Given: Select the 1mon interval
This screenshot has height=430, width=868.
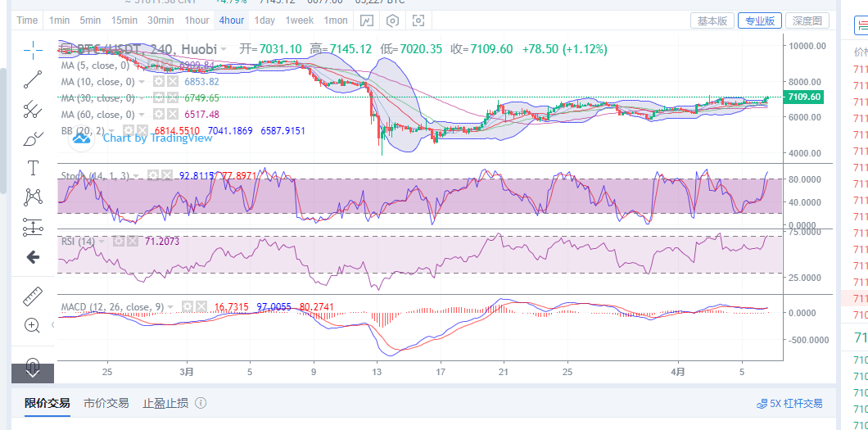Looking at the screenshot, I should point(336,20).
